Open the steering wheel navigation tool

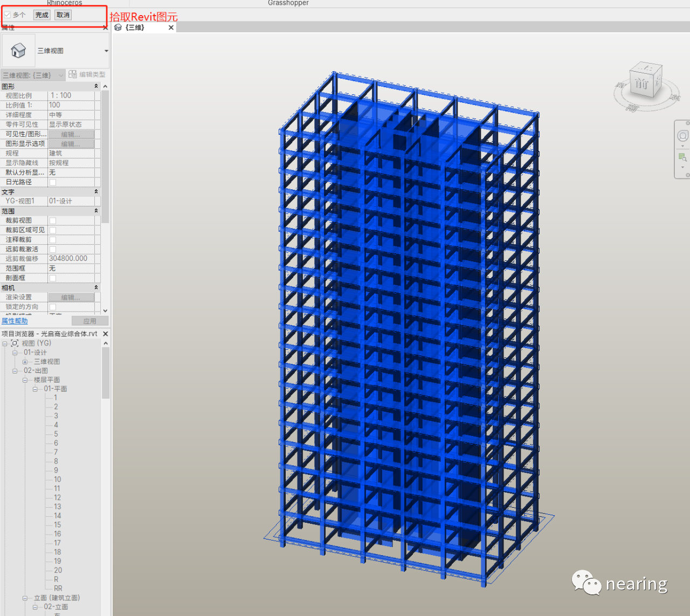(x=682, y=136)
